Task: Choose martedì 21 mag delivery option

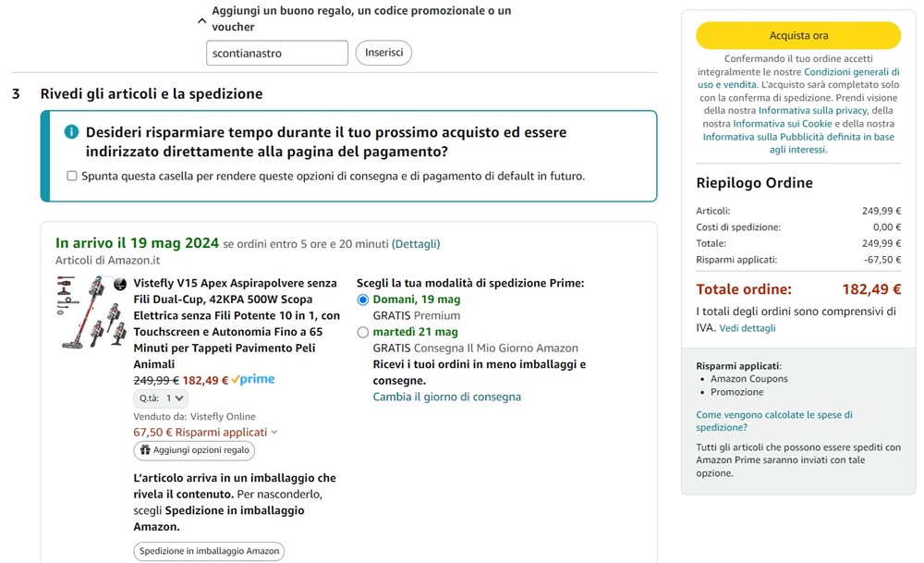Action: [x=363, y=333]
